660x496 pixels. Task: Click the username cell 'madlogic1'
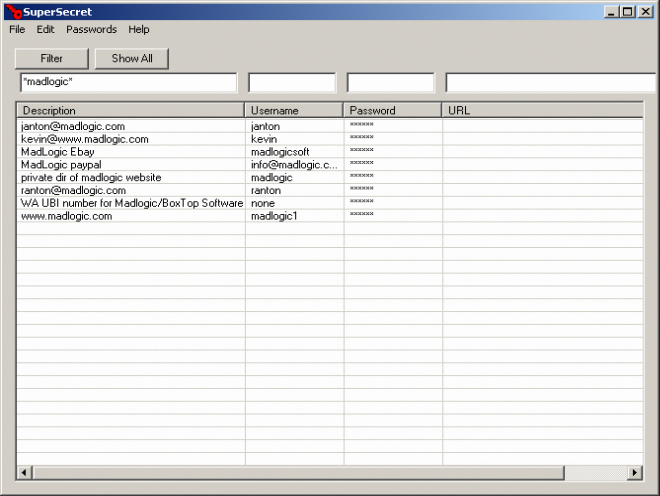point(274,216)
